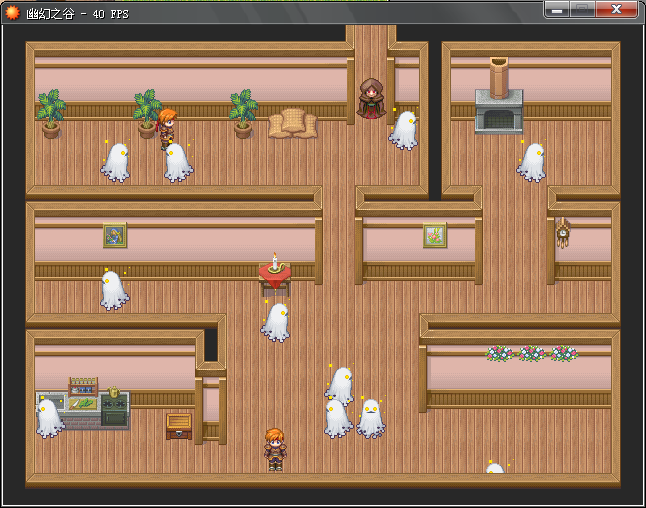
Task: Close the game window
Action: (616, 10)
